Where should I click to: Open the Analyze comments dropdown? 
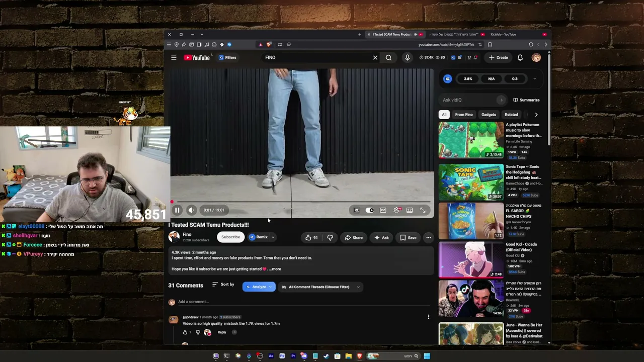click(259, 287)
